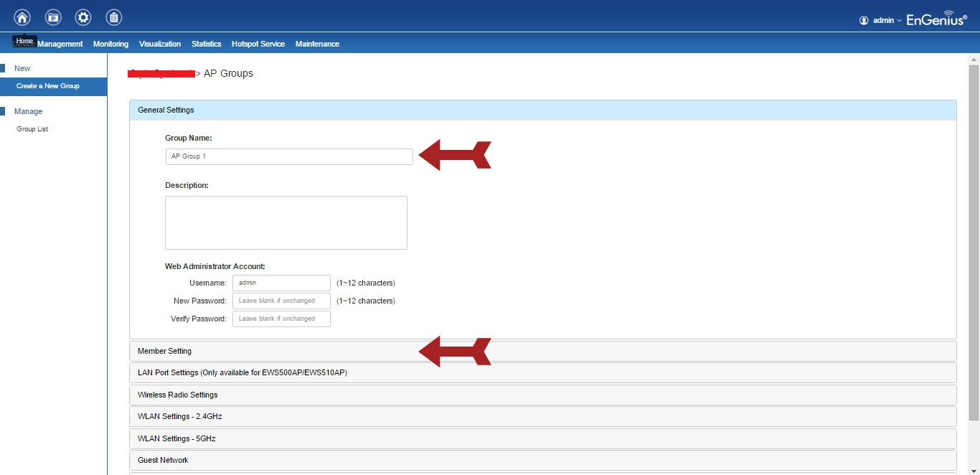Click the clipboard list icon
The image size is (980, 475).
click(x=113, y=17)
